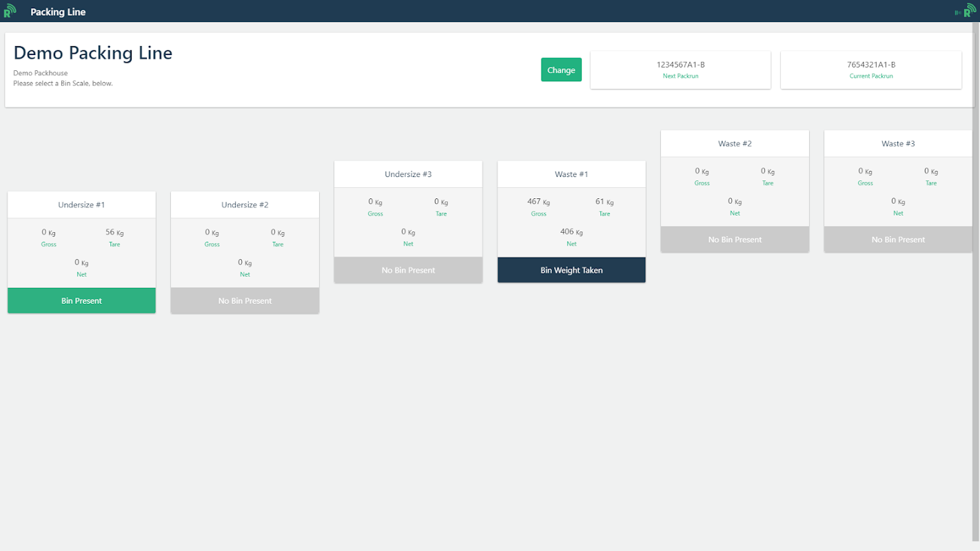Select the Next Packrun card 1234567A1-B
980x551 pixels.
click(680, 70)
